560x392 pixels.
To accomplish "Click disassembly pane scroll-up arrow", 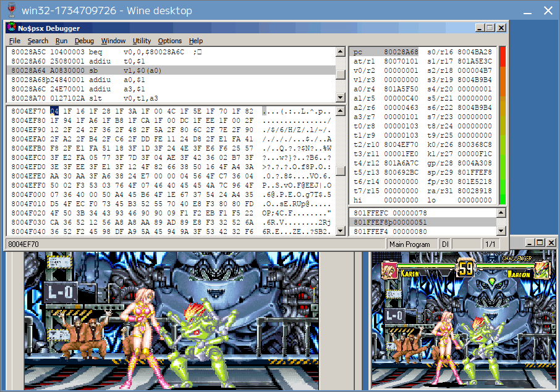I will [x=341, y=52].
